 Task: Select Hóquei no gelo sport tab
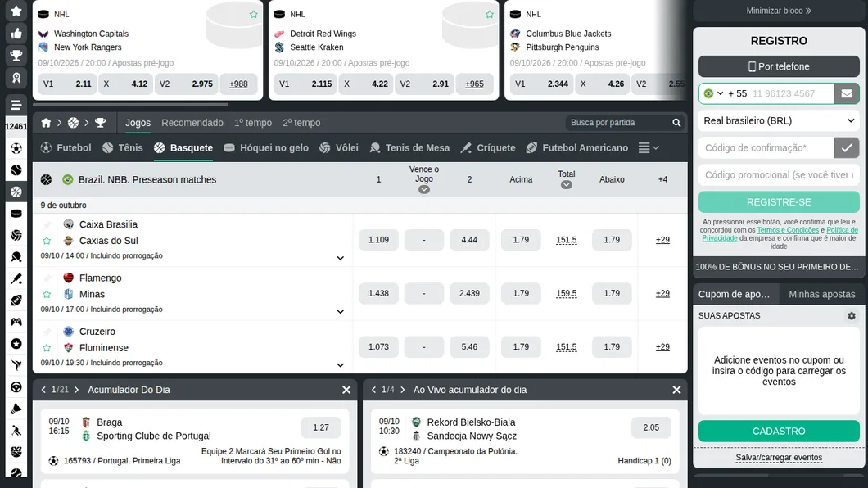pyautogui.click(x=266, y=147)
